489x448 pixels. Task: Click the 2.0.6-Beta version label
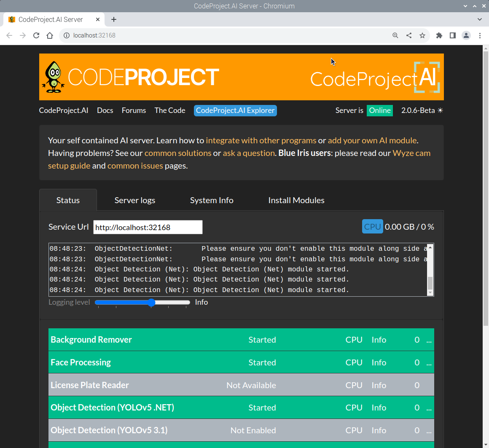click(x=418, y=110)
